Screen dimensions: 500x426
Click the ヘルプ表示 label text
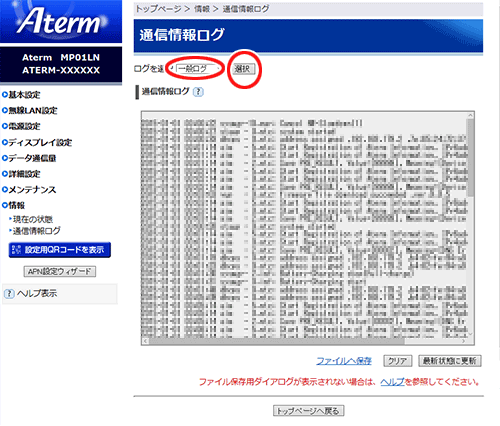pyautogui.click(x=37, y=294)
